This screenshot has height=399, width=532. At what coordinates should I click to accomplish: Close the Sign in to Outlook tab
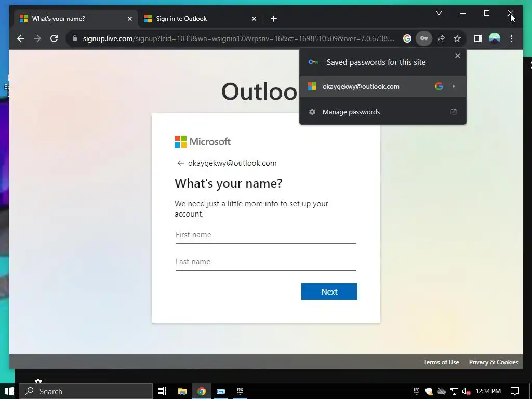tap(254, 19)
